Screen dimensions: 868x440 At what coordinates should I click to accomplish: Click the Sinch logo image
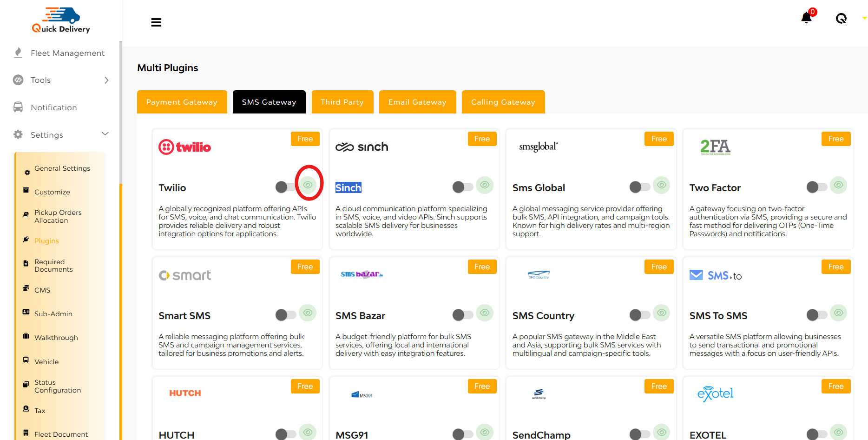(362, 147)
